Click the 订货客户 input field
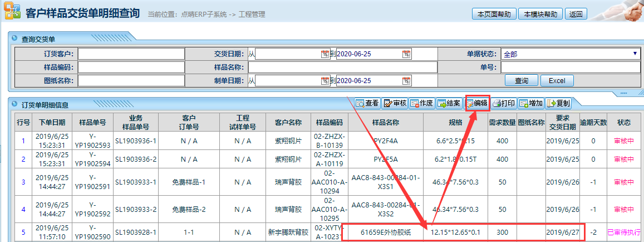 point(131,54)
